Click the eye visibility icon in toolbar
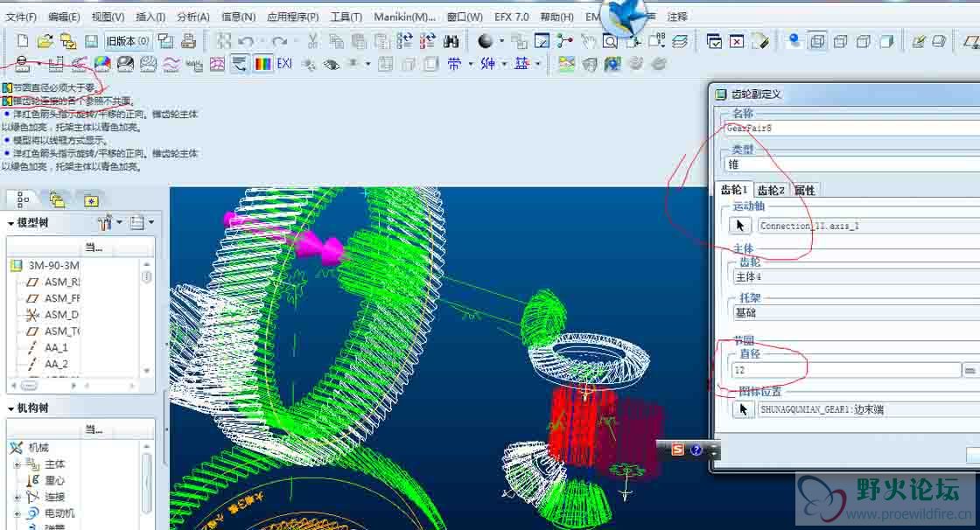Viewport: 980px width, 530px height. tap(332, 65)
